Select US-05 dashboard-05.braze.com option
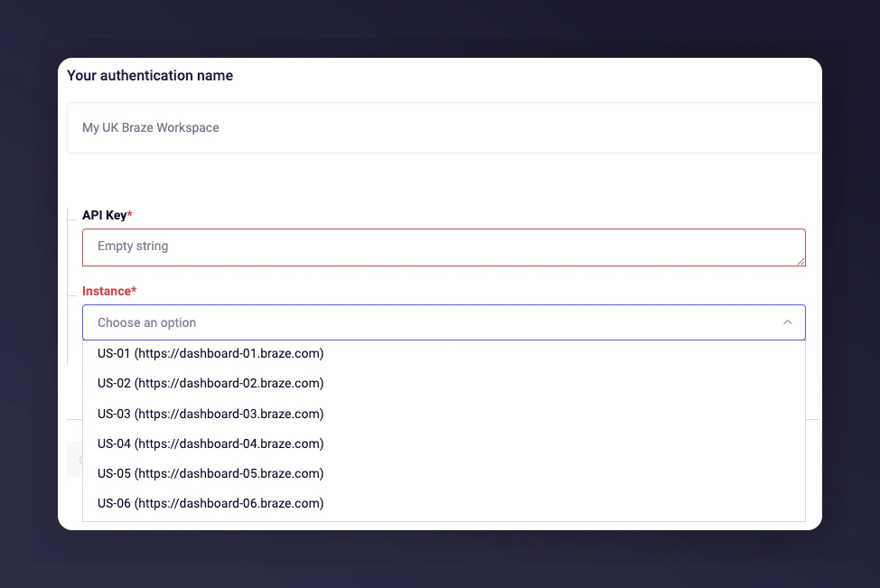This screenshot has width=880, height=588. point(444,473)
